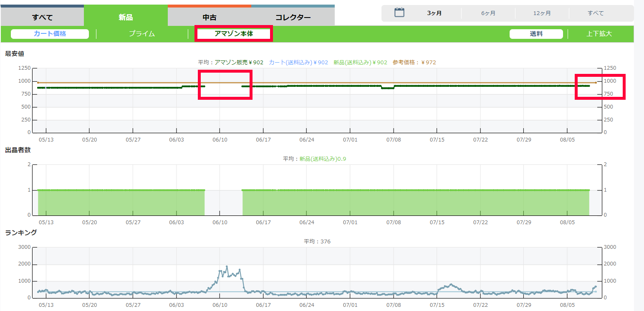Click the price dip near 07/08
644x311 pixels.
pos(388,88)
